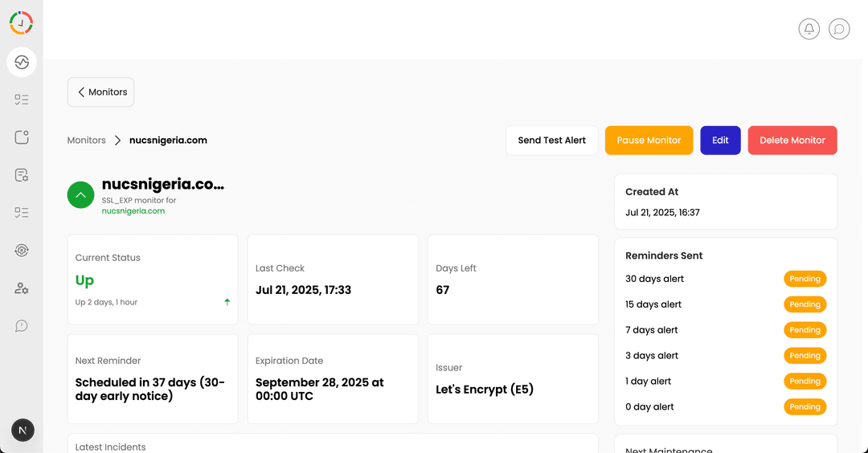Open the N user avatar menu

[x=23, y=430]
